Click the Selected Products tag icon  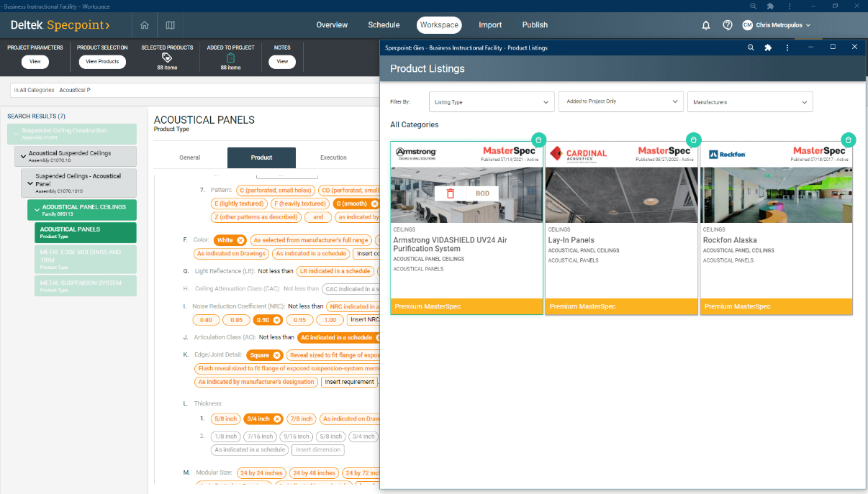[167, 58]
